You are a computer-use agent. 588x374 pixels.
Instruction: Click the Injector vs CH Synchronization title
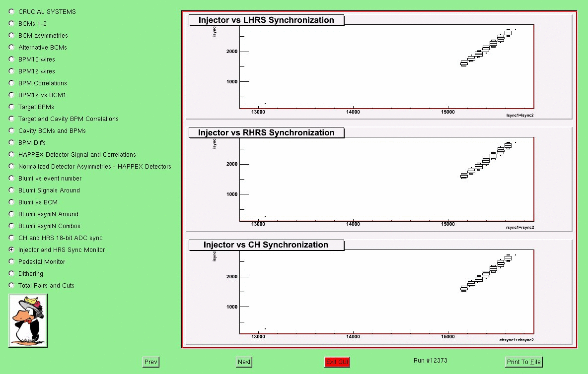[x=266, y=245]
